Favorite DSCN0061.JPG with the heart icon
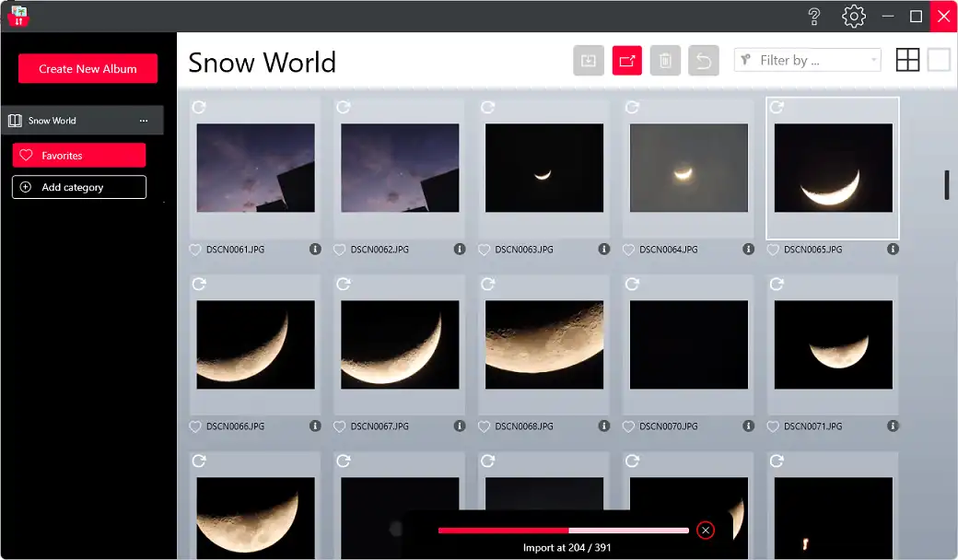958x560 pixels. tap(195, 250)
